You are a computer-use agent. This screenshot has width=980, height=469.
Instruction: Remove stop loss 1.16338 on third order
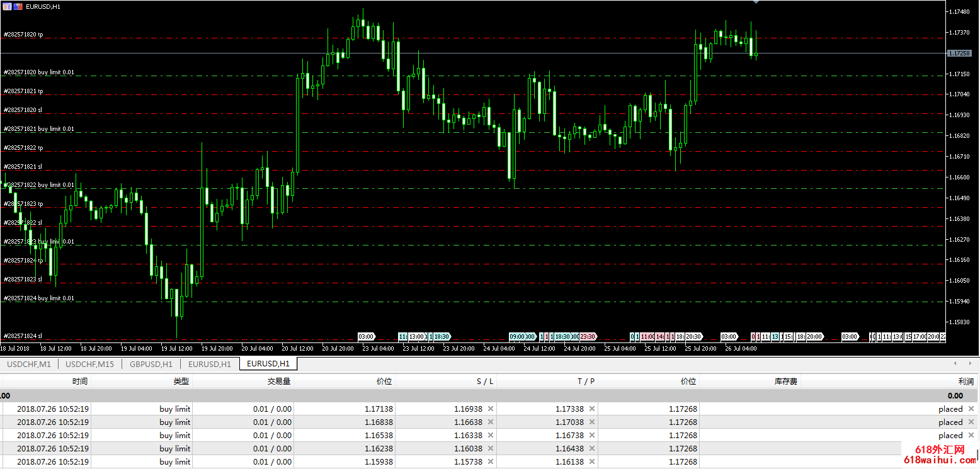(491, 435)
